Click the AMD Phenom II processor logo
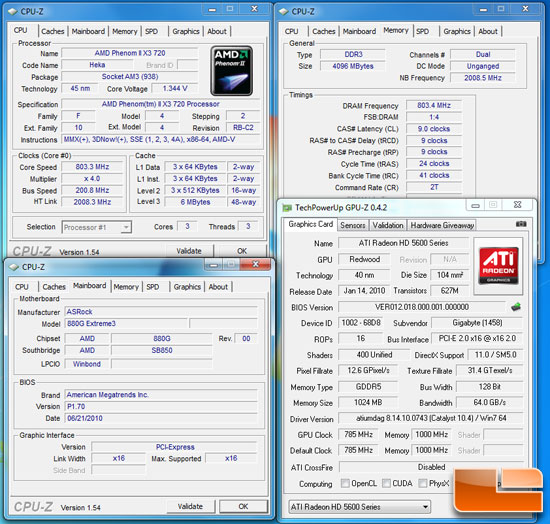The width and height of the screenshot is (550, 524). (x=232, y=70)
